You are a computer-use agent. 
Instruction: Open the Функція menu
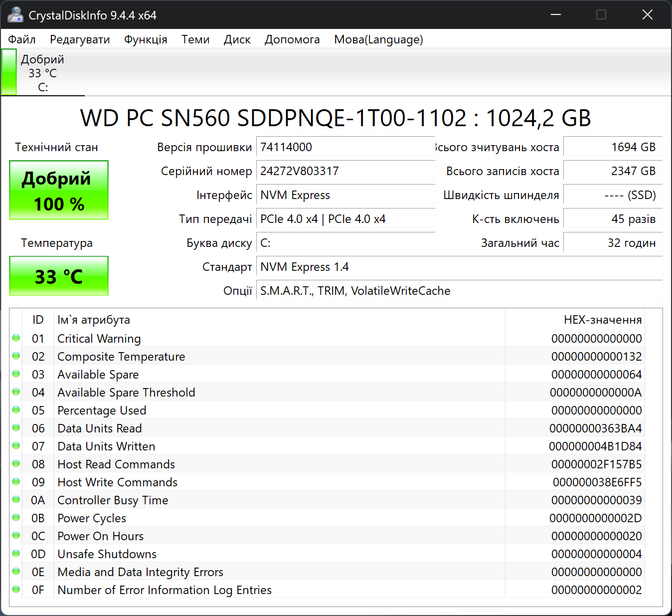[x=146, y=39]
